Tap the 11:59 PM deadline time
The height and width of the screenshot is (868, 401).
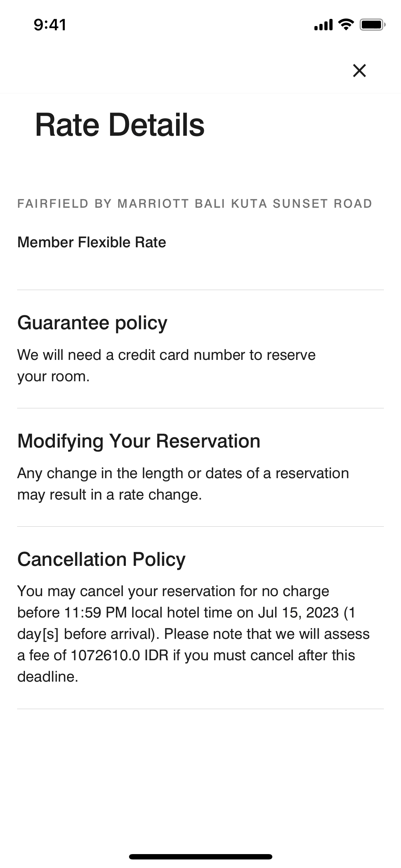point(95,613)
